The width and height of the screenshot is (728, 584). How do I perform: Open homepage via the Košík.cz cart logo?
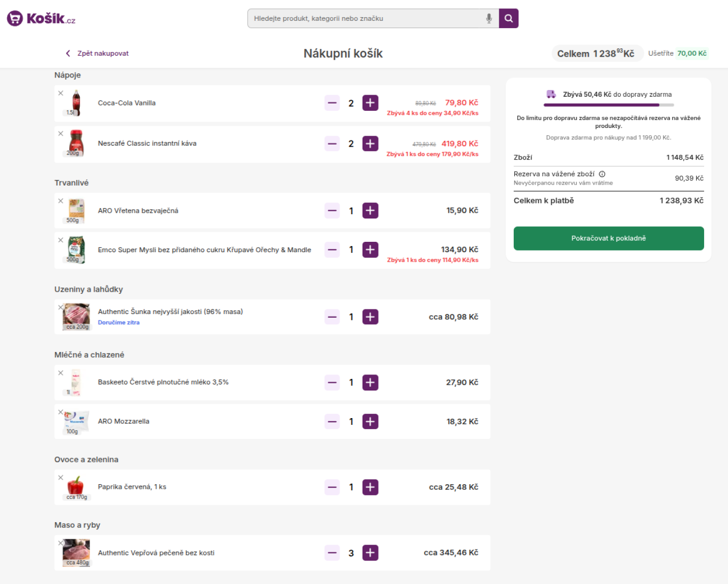click(x=14, y=18)
